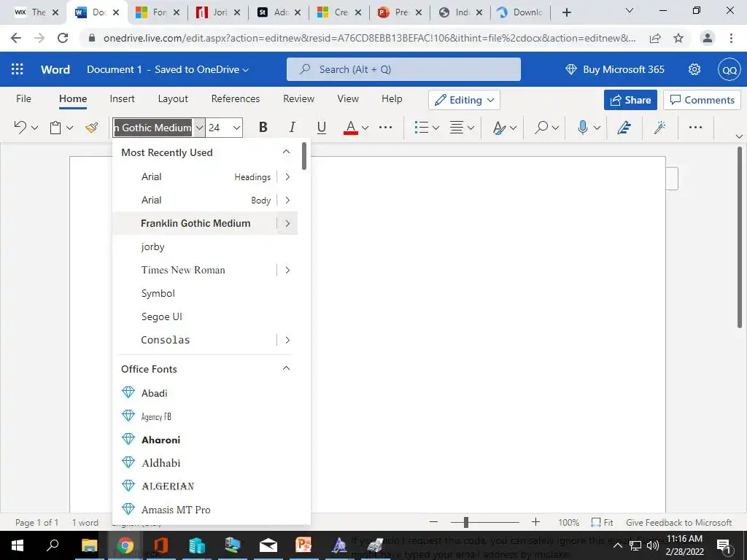This screenshot has width=747, height=560.
Task: Click Buy Microsoft 365 diamond link
Action: pos(614,69)
